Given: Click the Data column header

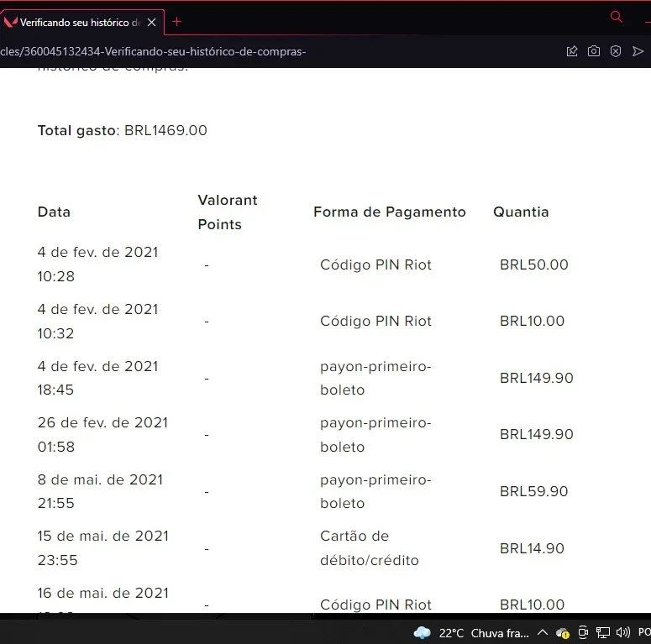Looking at the screenshot, I should (54, 212).
